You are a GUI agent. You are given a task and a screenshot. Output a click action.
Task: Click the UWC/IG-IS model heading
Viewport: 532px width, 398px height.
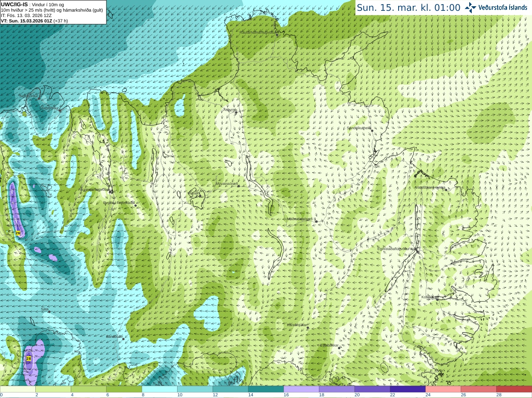click(x=14, y=5)
